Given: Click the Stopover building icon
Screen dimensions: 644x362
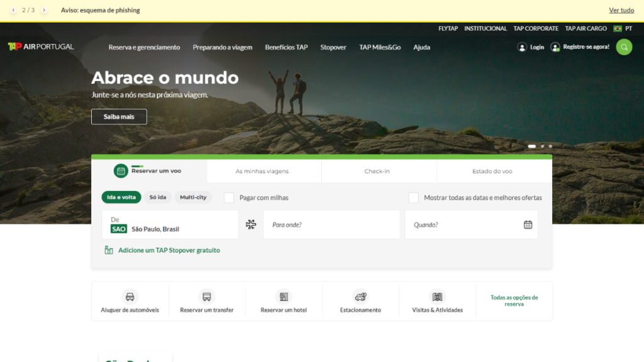Looking at the screenshot, I should tap(108, 250).
